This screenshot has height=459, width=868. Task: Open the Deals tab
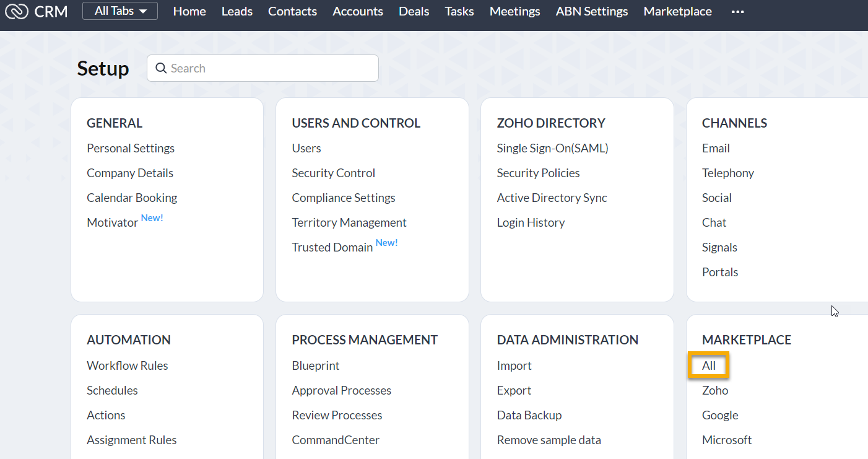(414, 11)
